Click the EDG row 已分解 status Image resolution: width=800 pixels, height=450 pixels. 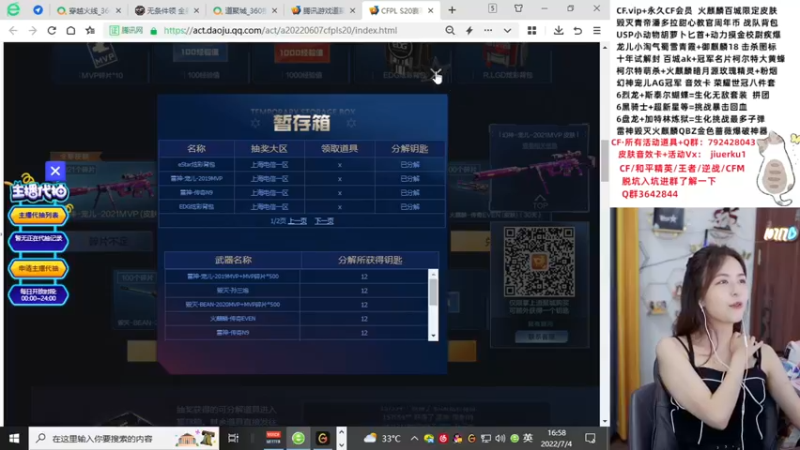(410, 207)
